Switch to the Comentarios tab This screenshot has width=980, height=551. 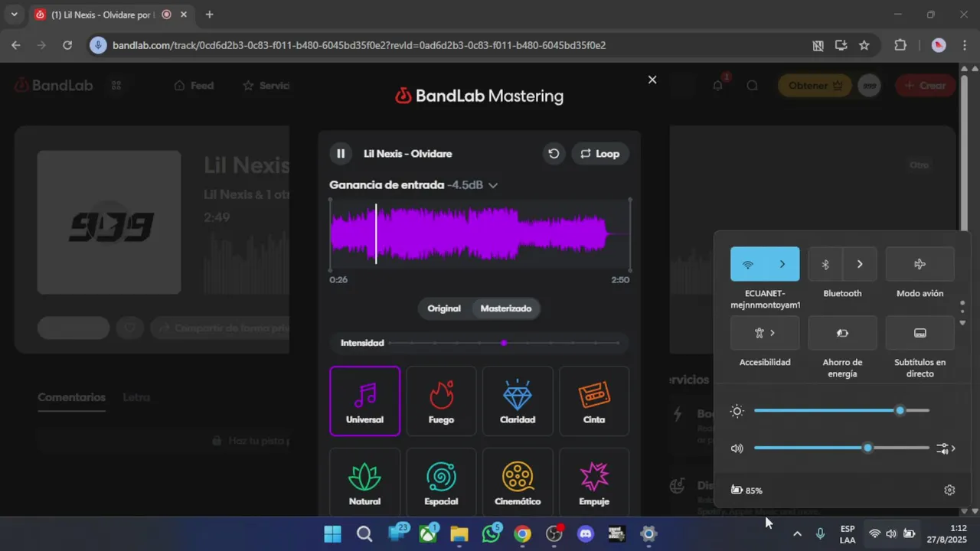[x=71, y=397]
